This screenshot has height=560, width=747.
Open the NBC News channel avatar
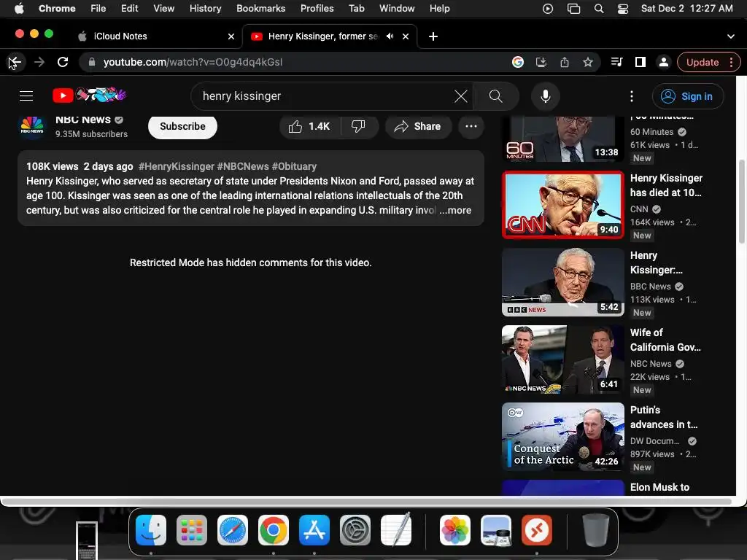tap(32, 127)
